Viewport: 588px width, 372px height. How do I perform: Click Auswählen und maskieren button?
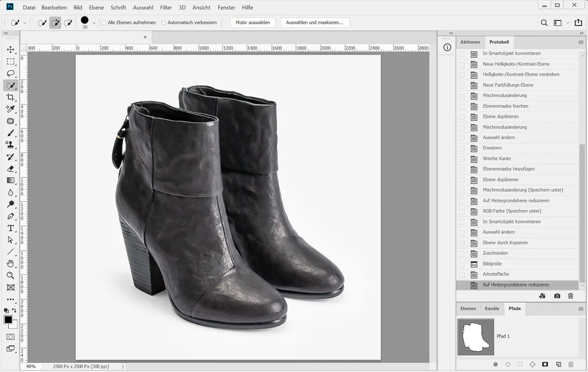tap(314, 23)
